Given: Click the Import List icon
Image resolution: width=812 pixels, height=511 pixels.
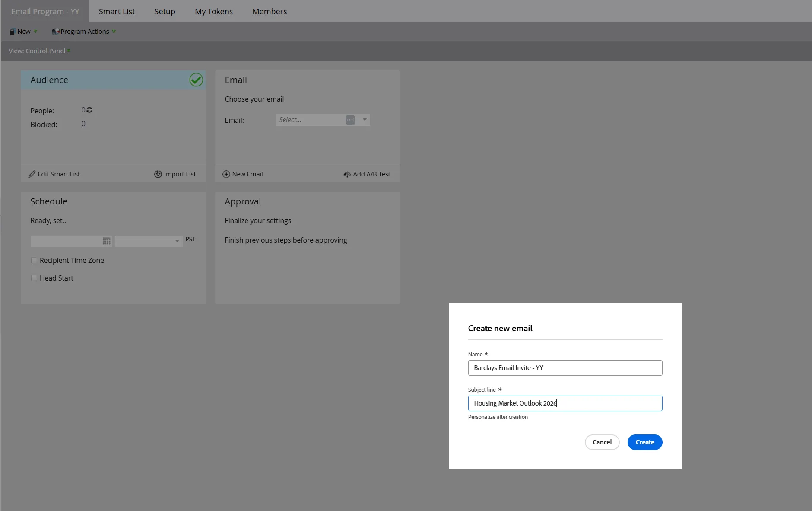Looking at the screenshot, I should pyautogui.click(x=158, y=174).
